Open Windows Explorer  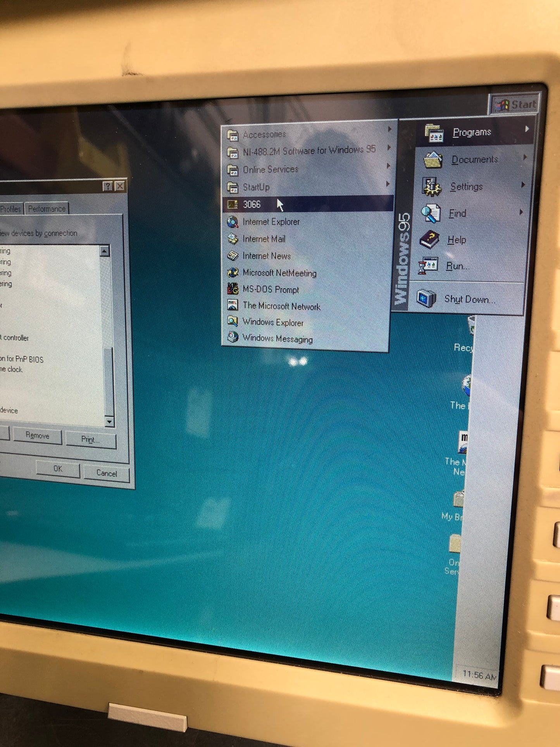[x=272, y=322]
